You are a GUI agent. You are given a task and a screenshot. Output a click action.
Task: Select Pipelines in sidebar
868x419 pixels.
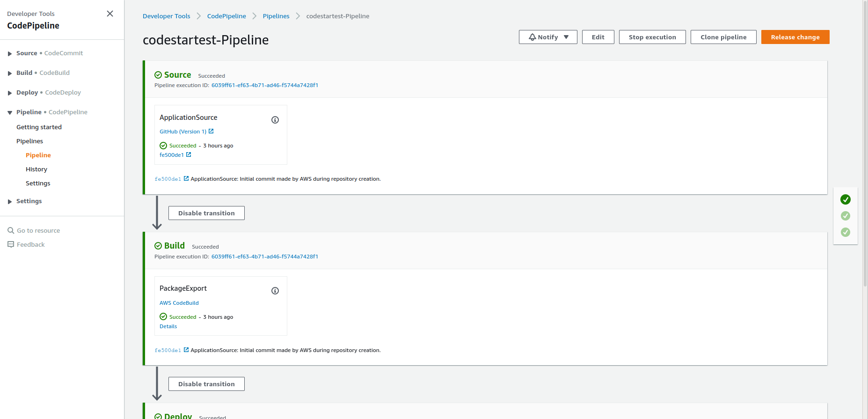pyautogui.click(x=29, y=141)
